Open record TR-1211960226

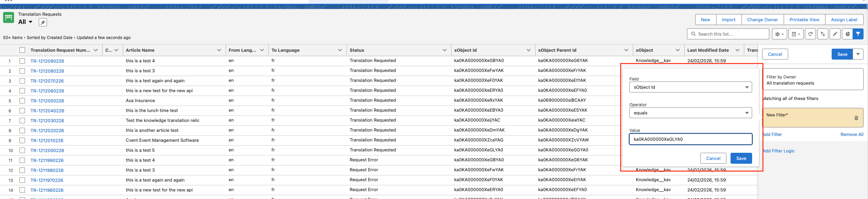click(47, 190)
